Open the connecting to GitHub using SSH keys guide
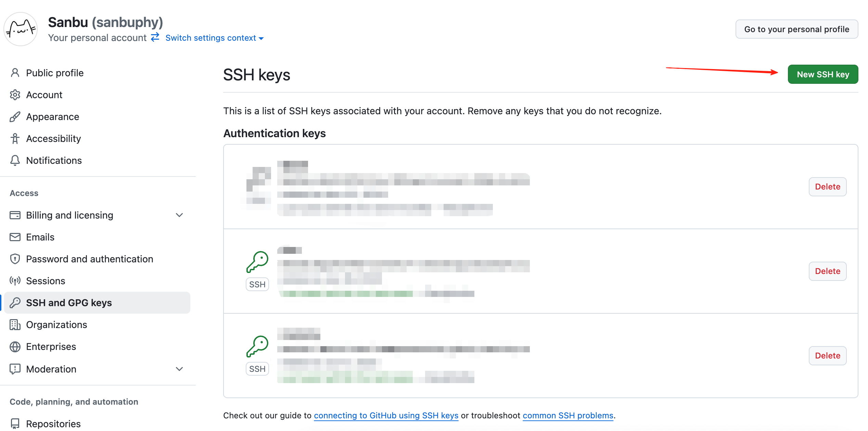 pos(386,416)
